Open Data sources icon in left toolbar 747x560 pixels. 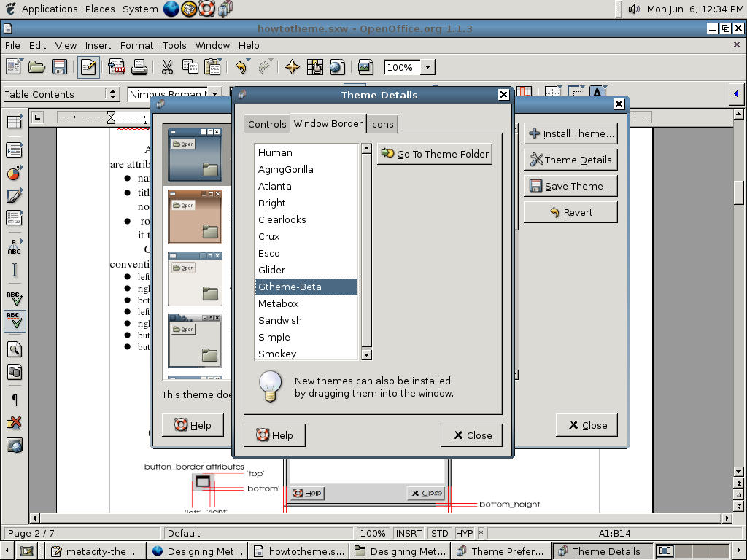[15, 372]
